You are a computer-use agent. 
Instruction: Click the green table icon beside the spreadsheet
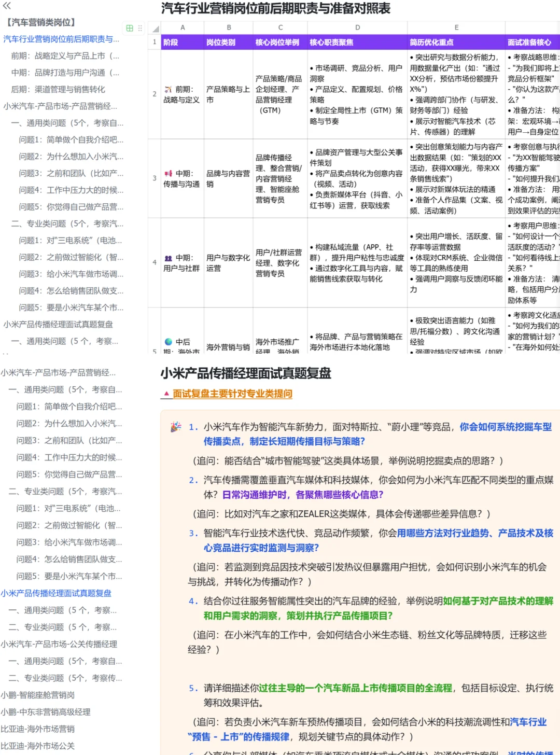130,28
